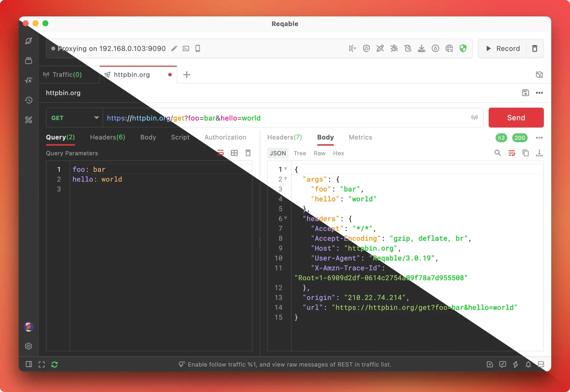Mute notifications using the speaker icon near tabs
The image size is (570, 392).
point(539,75)
